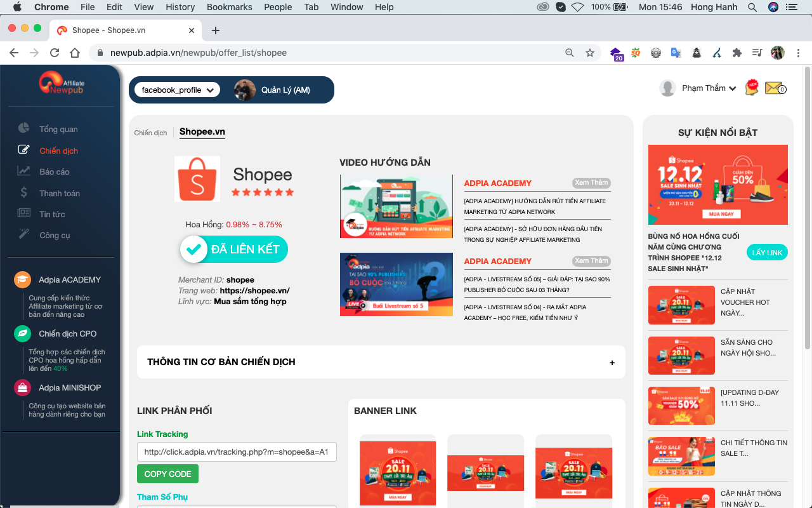The height and width of the screenshot is (508, 812).
Task: Reload the page
Action: [x=55, y=53]
